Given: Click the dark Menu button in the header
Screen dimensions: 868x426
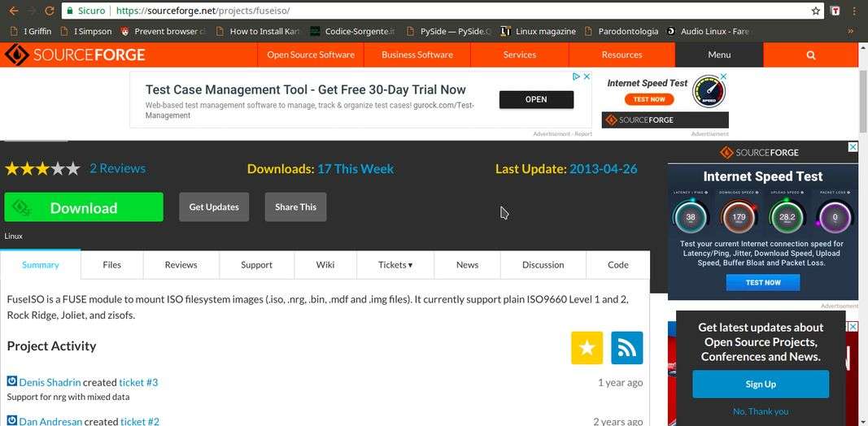Looking at the screenshot, I should 719,54.
